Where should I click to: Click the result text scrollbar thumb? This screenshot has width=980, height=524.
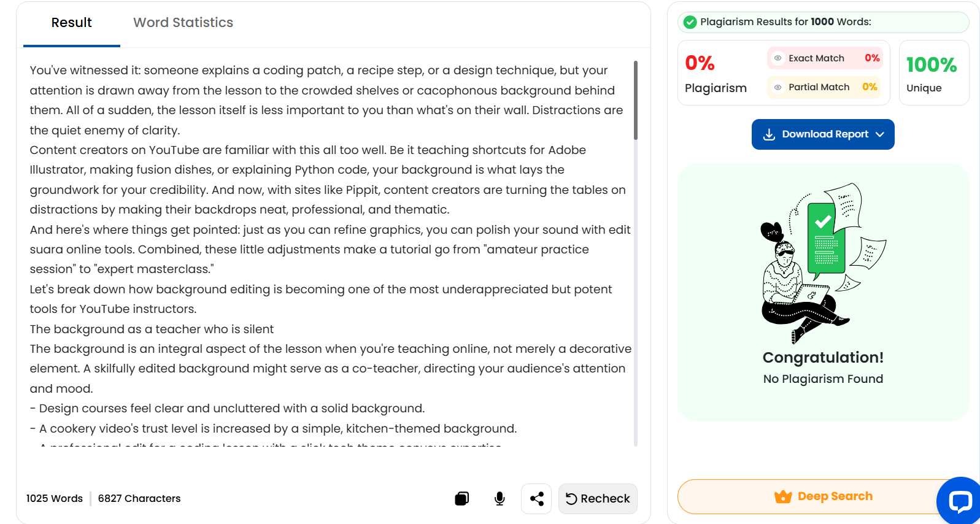coord(635,100)
